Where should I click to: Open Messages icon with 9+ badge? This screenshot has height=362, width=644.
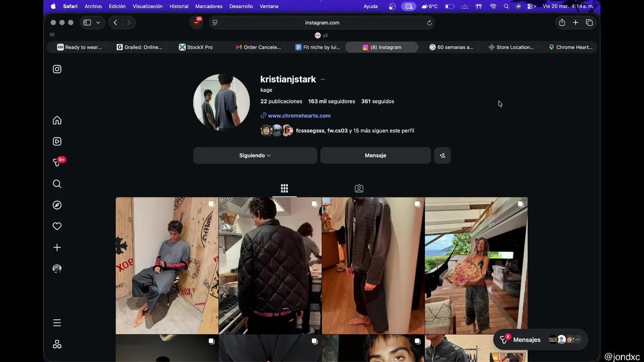click(x=57, y=162)
